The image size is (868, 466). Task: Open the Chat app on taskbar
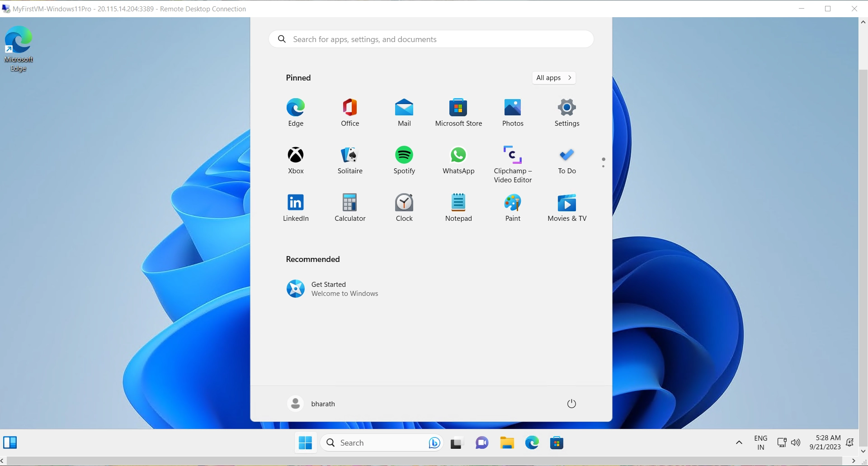pyautogui.click(x=482, y=443)
